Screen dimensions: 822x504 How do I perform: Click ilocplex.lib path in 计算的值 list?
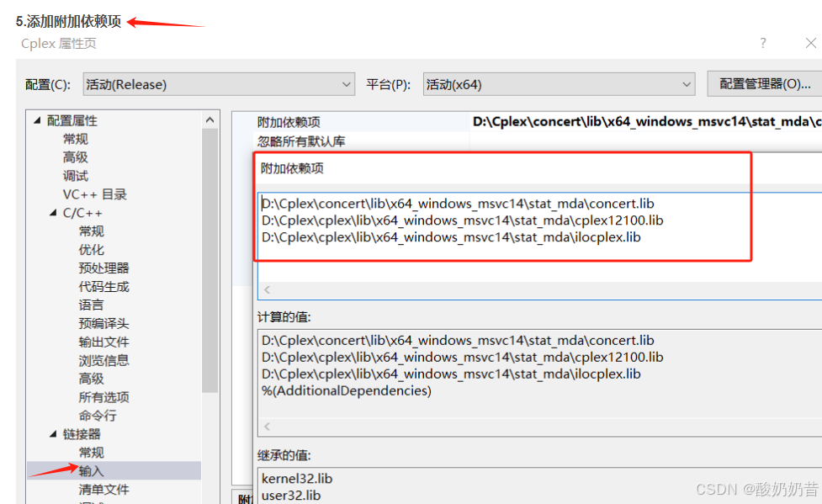451,374
